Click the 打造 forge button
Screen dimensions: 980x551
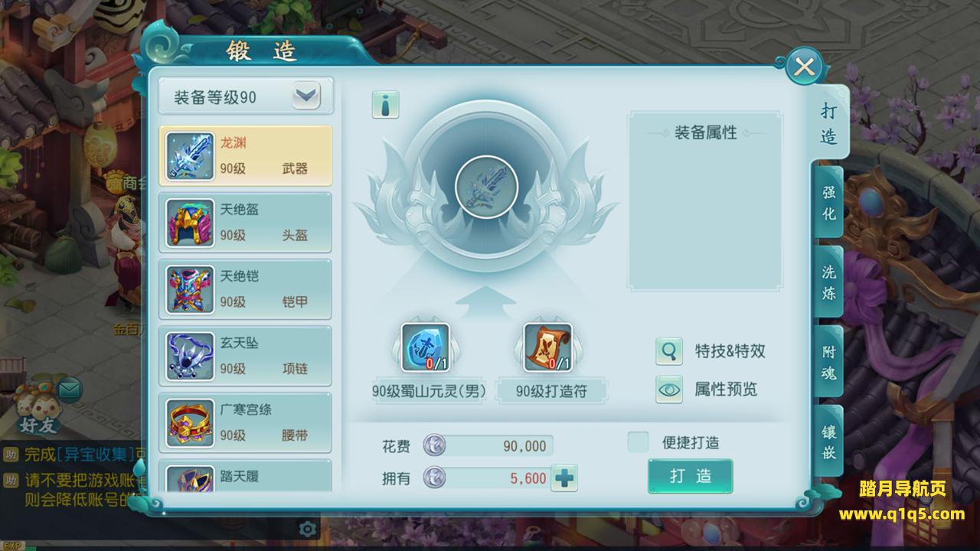691,476
